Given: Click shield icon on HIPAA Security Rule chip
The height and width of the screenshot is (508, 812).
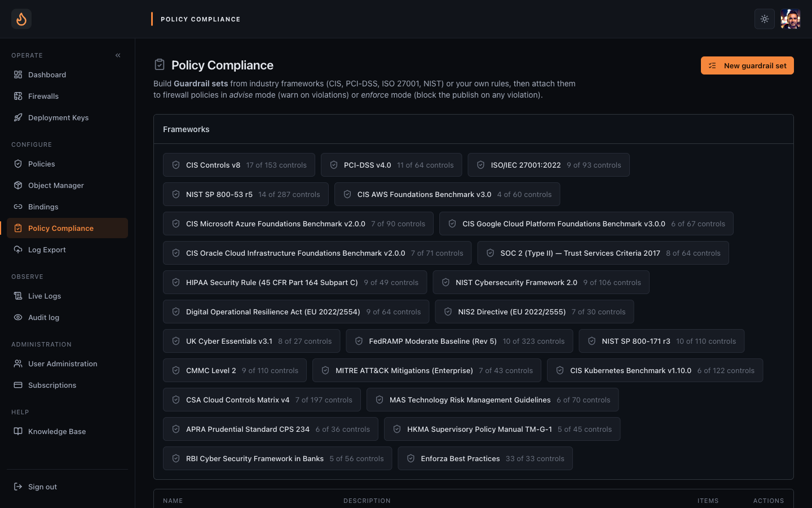Looking at the screenshot, I should (x=176, y=282).
